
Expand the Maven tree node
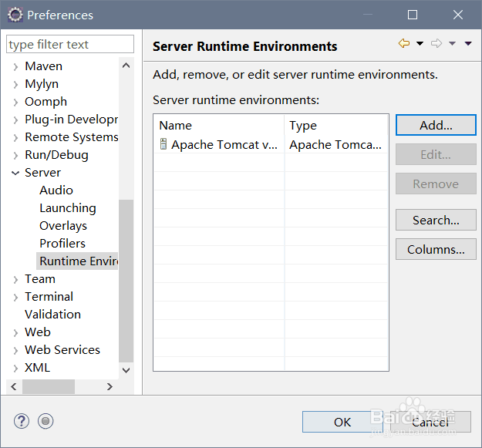(15, 66)
